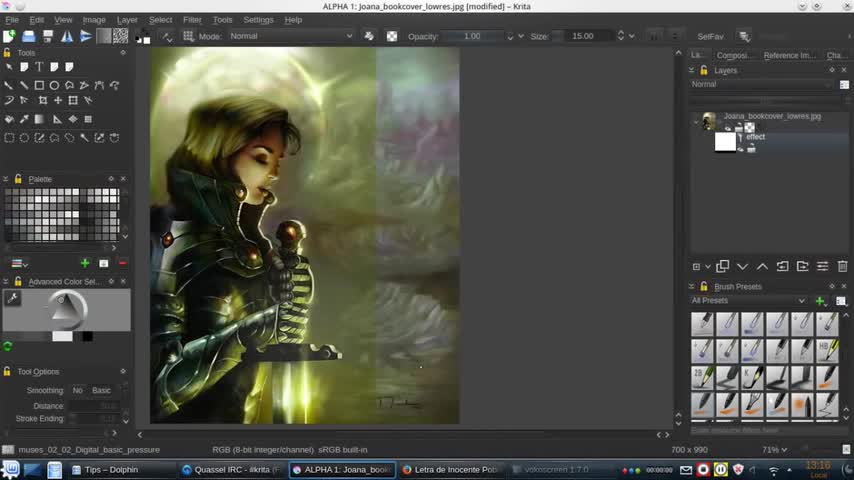Open the Opacity slider options dropdown

(521, 36)
